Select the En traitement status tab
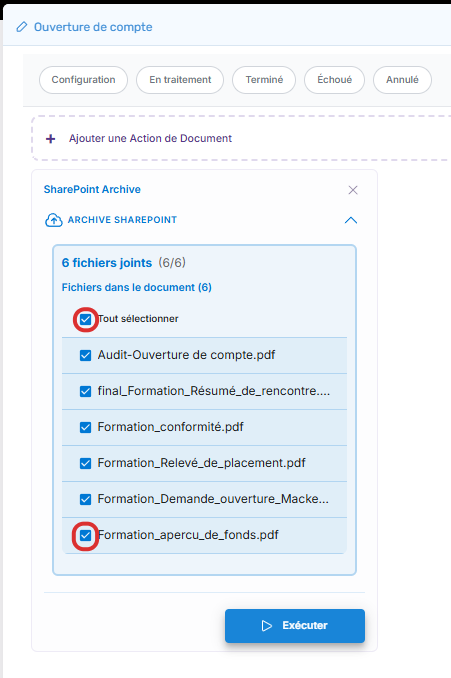Image resolution: width=451 pixels, height=678 pixels. pos(180,80)
